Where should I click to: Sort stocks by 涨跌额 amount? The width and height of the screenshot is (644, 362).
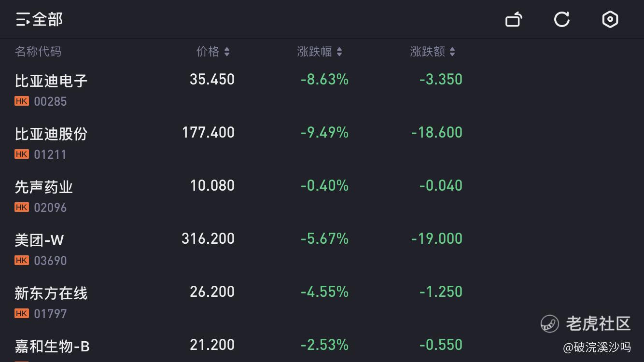tap(433, 52)
